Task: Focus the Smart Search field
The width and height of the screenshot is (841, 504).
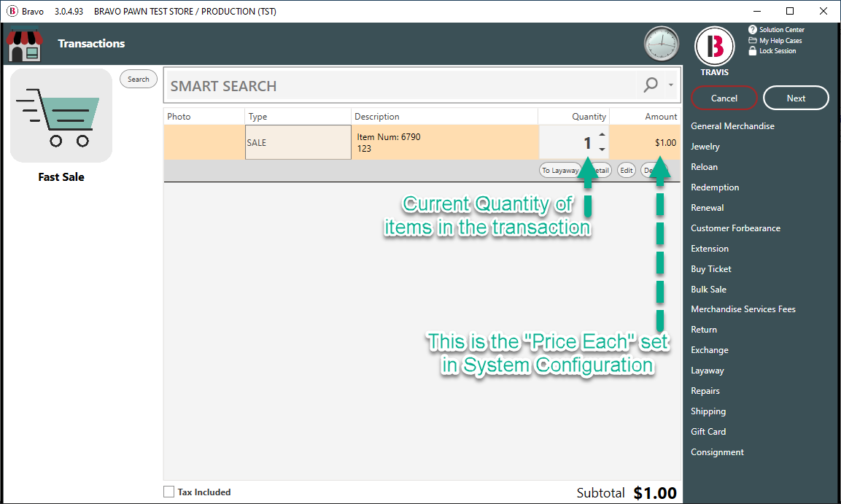Action: point(402,85)
